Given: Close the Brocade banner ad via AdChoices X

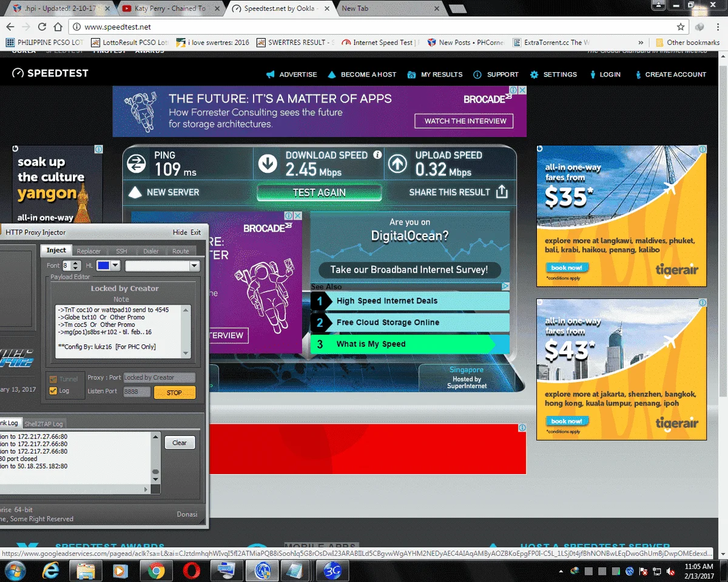Looking at the screenshot, I should coord(522,90).
